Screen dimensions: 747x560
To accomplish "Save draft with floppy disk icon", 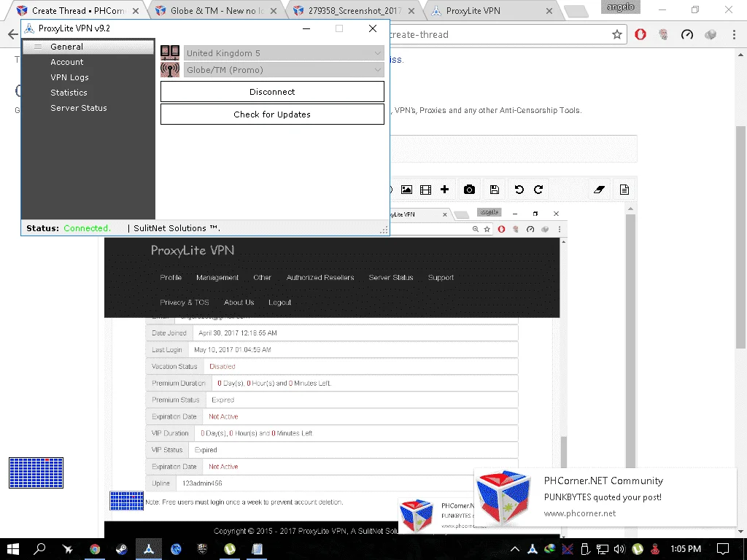I will click(495, 190).
